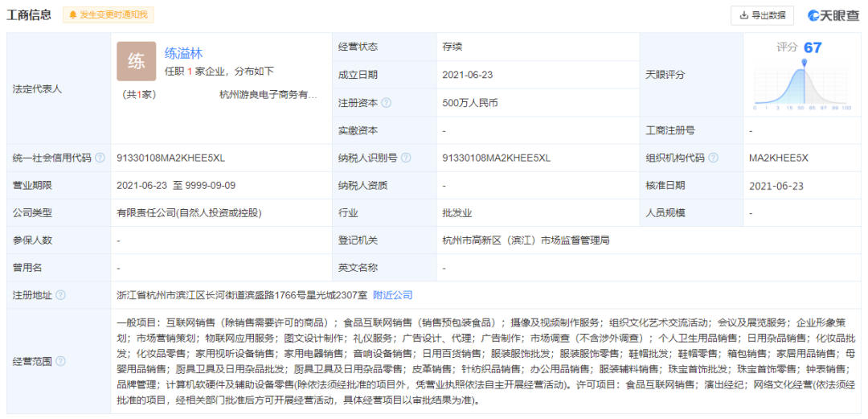Click industry value 批发业
The height and width of the screenshot is (419, 868).
click(x=457, y=213)
